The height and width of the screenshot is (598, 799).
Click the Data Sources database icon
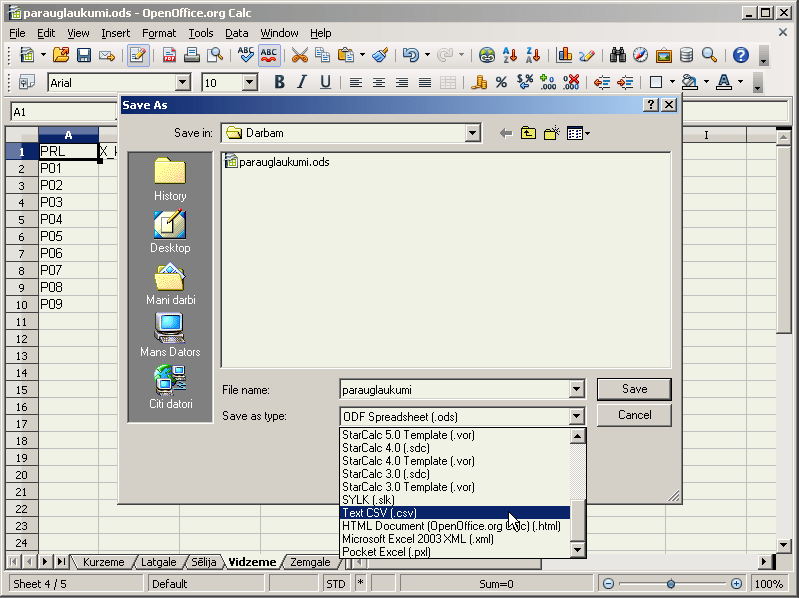click(x=686, y=55)
